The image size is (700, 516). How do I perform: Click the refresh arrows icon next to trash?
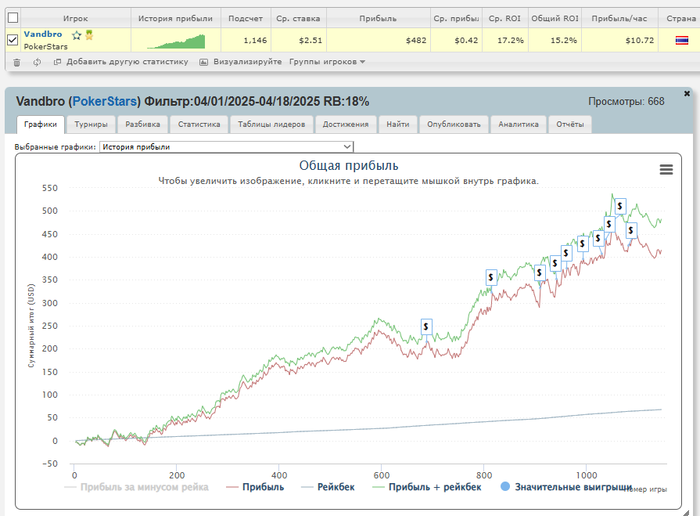[37, 62]
